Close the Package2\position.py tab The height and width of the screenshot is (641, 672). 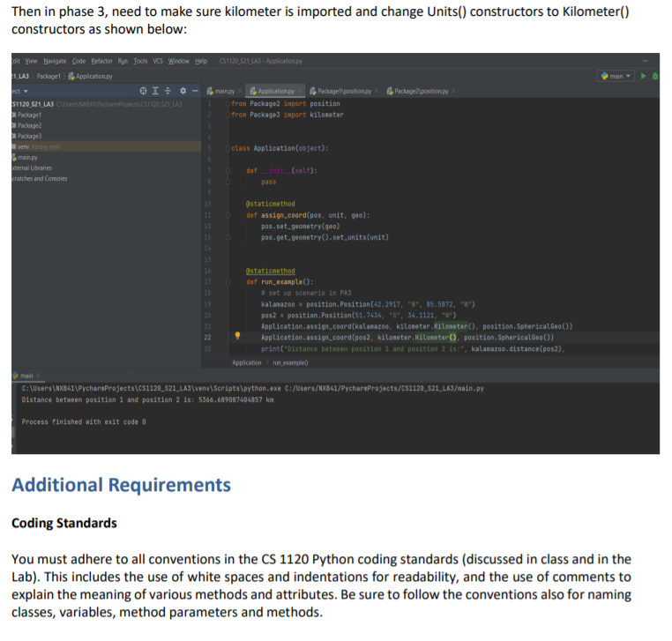click(x=453, y=91)
